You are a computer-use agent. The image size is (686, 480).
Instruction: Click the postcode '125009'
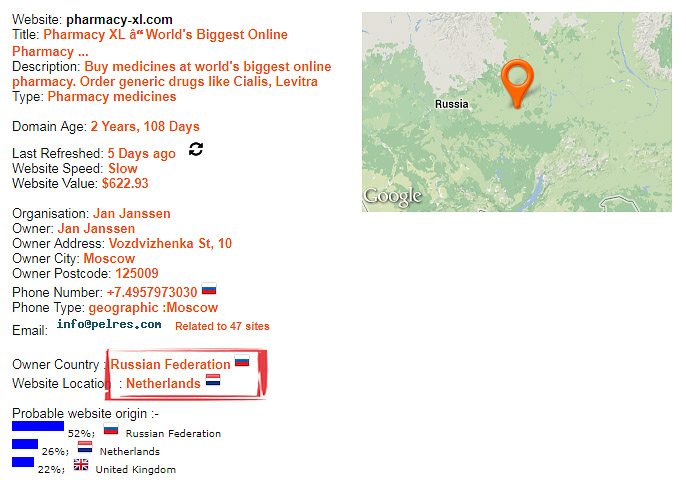click(x=137, y=273)
